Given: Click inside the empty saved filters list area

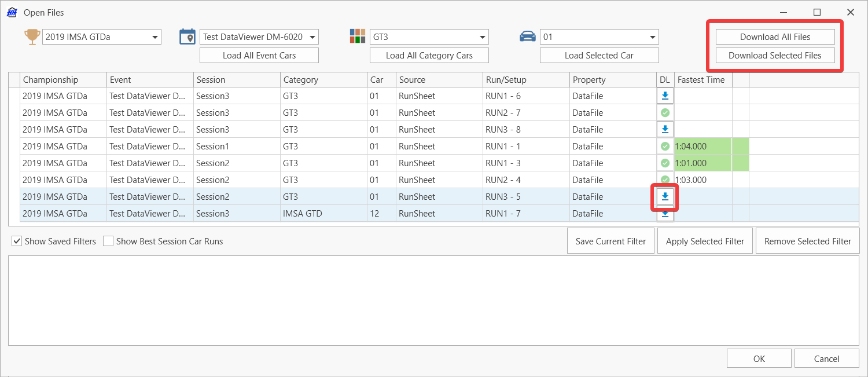Looking at the screenshot, I should coord(433,300).
